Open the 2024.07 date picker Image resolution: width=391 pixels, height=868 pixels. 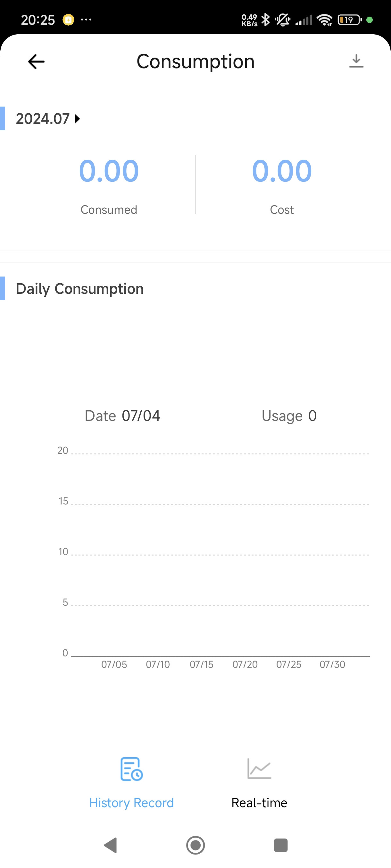pos(43,119)
